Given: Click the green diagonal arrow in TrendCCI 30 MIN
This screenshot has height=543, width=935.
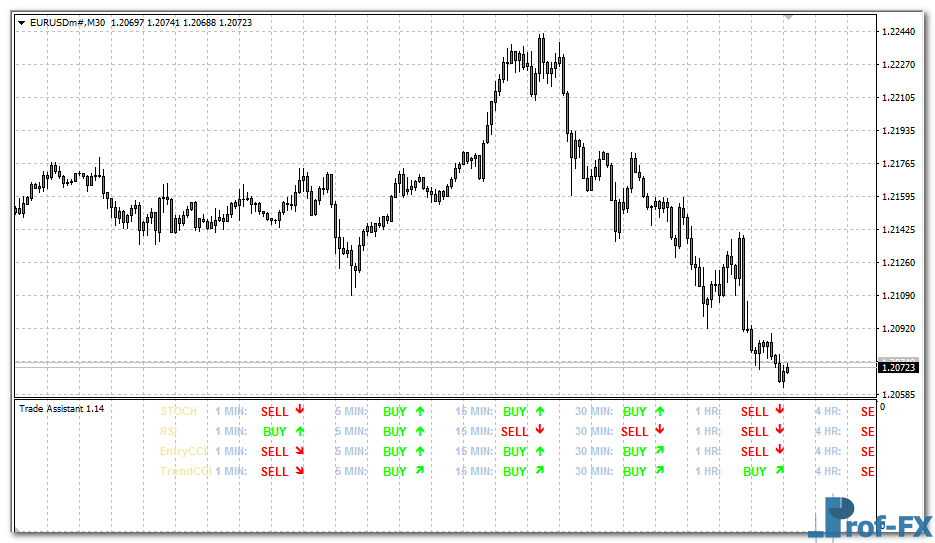Looking at the screenshot, I should point(659,470).
